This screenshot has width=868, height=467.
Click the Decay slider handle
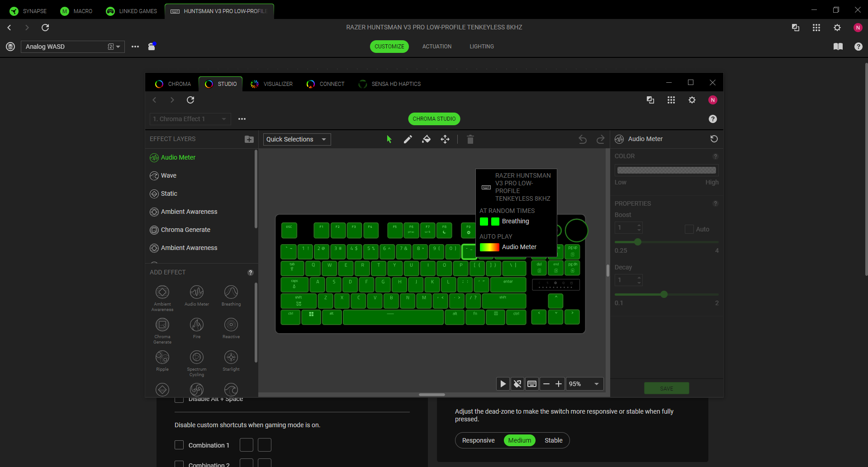coord(664,294)
